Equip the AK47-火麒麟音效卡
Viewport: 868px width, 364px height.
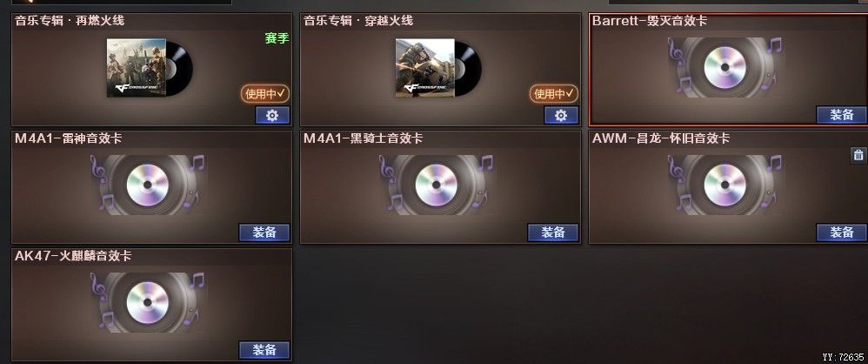pos(264,350)
